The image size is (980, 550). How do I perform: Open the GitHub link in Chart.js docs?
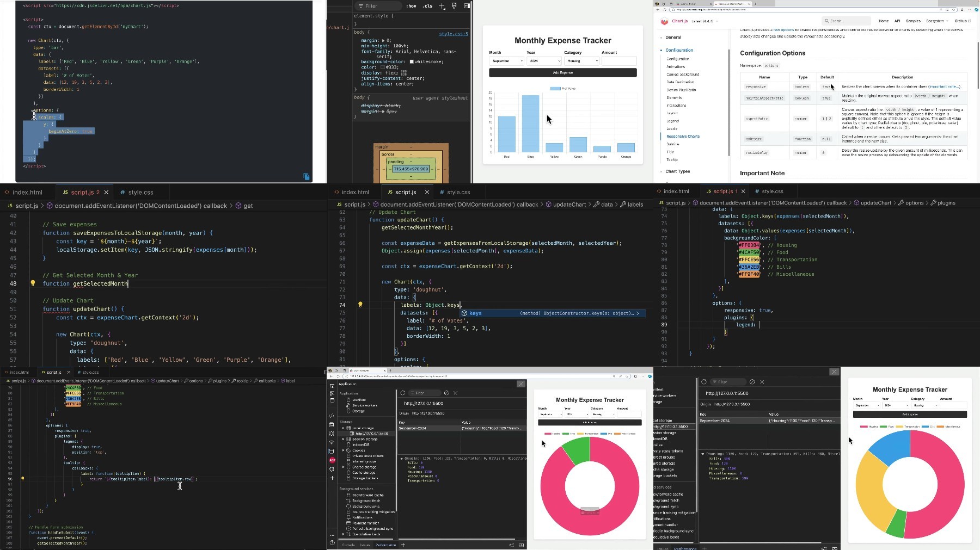pyautogui.click(x=963, y=21)
